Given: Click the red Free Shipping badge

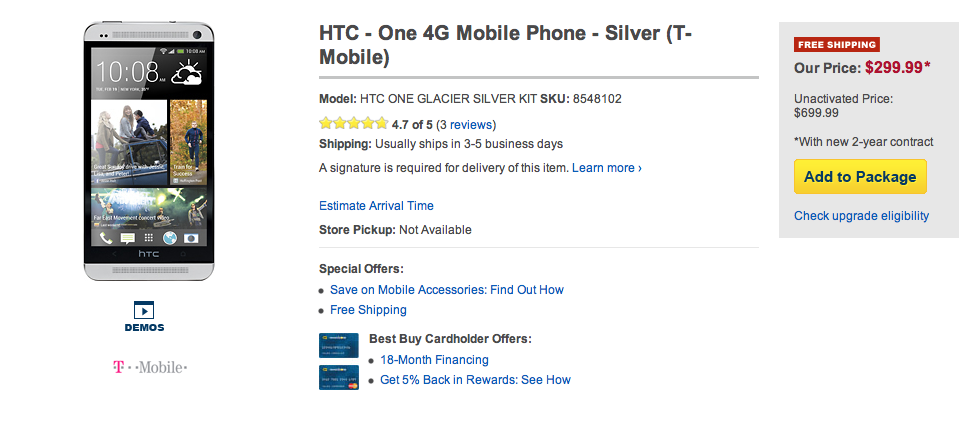Looking at the screenshot, I should (836, 44).
